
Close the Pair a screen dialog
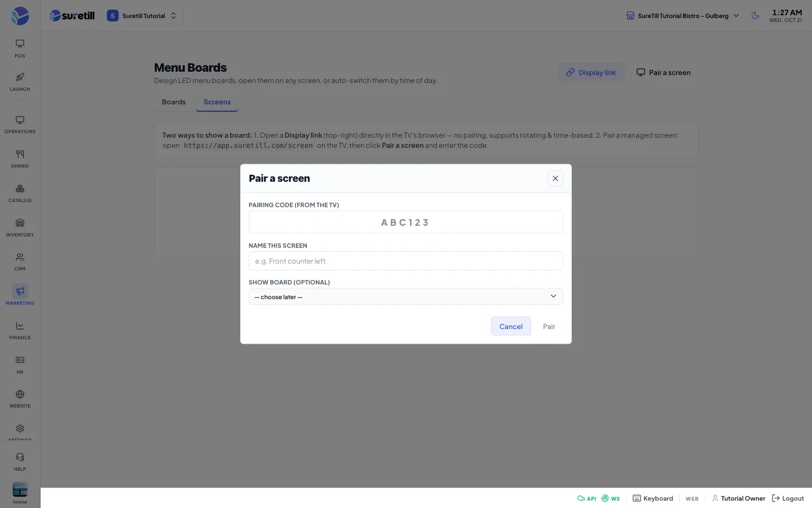tap(555, 178)
